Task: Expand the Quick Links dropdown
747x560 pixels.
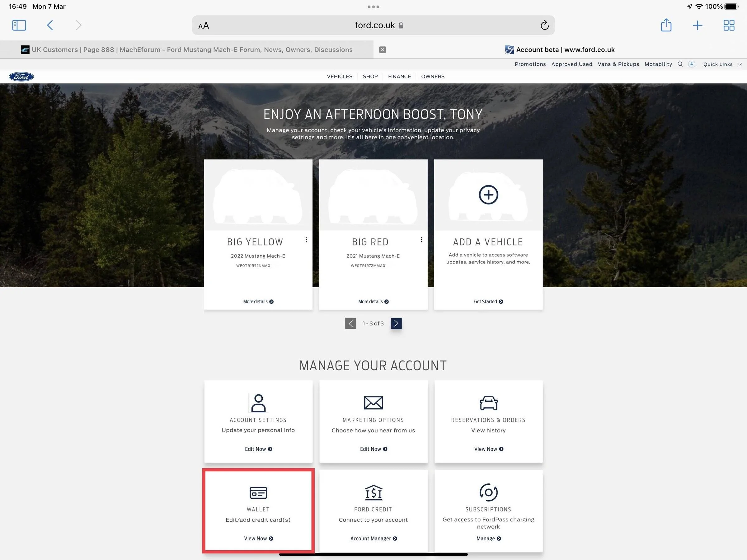Action: (x=722, y=64)
